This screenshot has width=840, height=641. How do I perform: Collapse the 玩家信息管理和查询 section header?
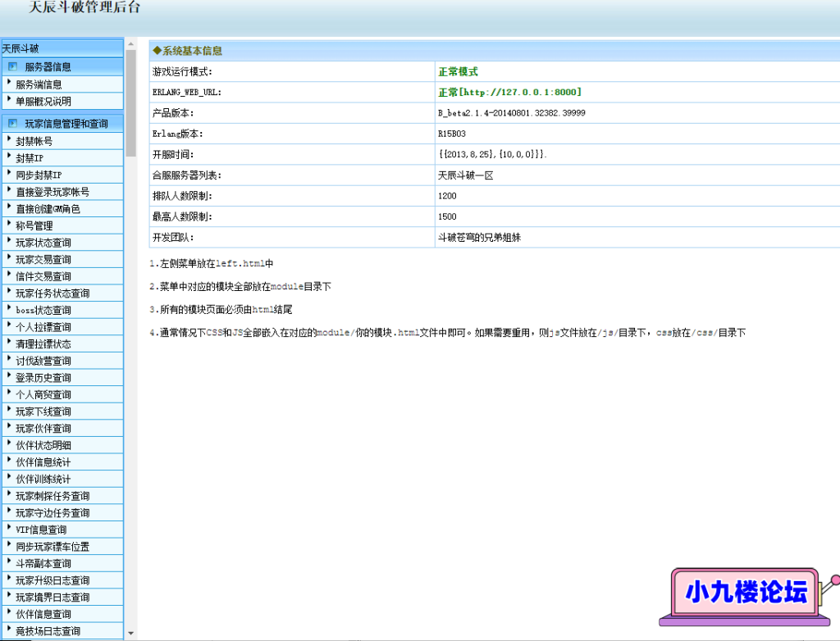62,124
